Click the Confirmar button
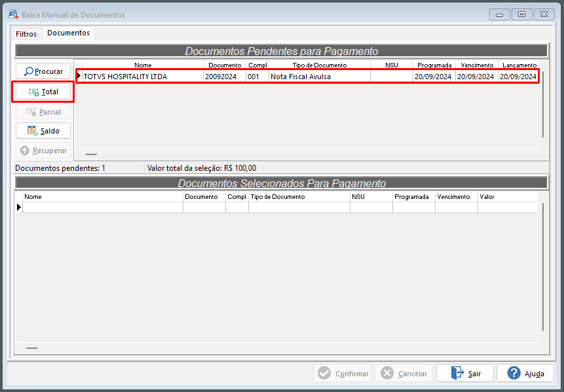 coord(343,374)
